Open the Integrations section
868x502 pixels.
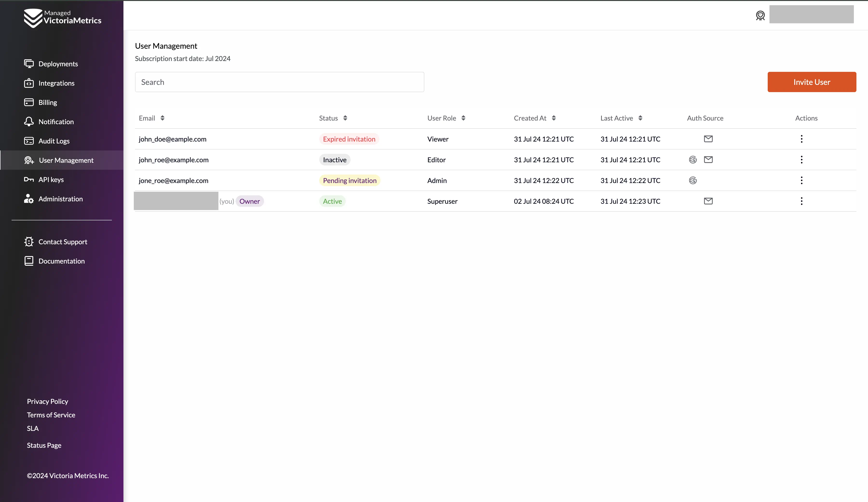coord(56,82)
